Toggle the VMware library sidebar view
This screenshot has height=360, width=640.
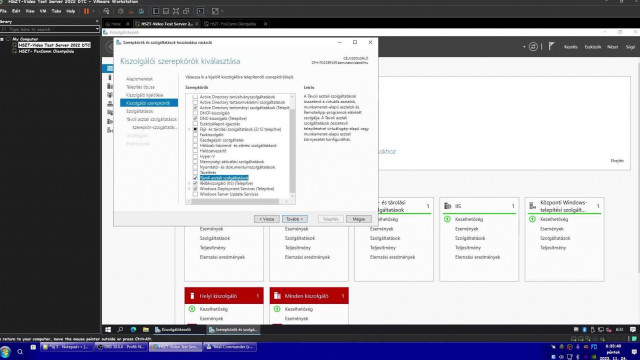[x=156, y=11]
